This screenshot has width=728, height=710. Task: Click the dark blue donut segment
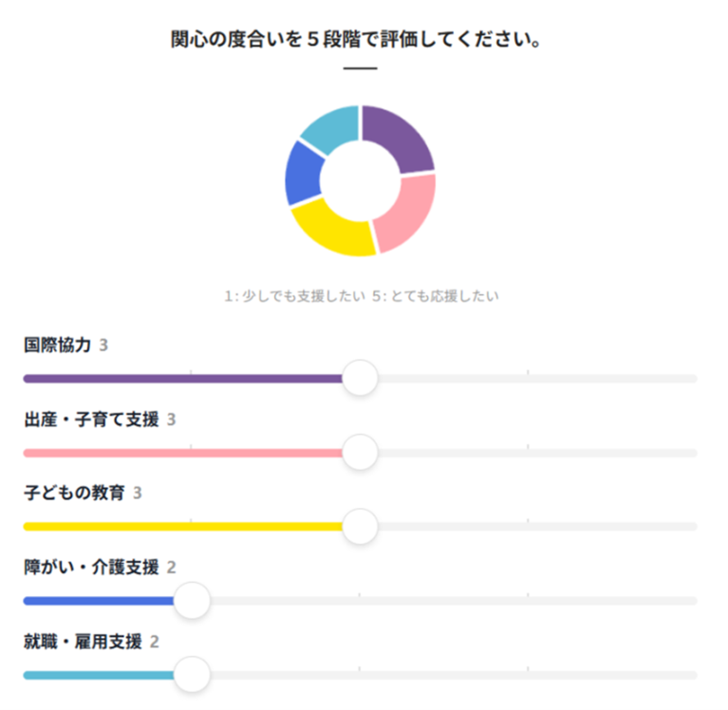tap(303, 174)
